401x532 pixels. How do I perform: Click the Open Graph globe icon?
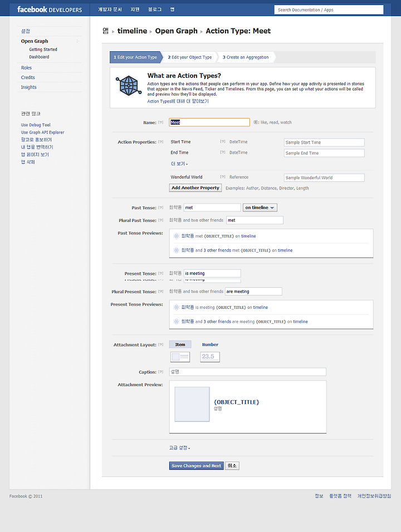[x=129, y=85]
